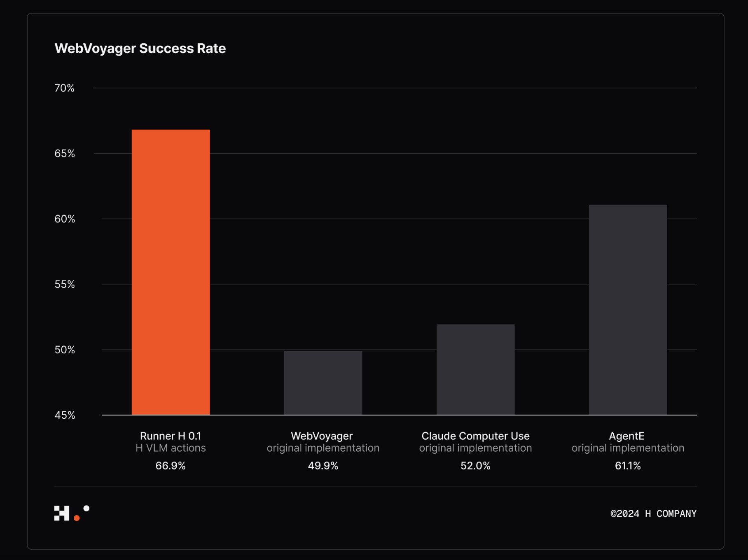The image size is (748, 560).
Task: Click the AgentE label
Action: [x=626, y=436]
